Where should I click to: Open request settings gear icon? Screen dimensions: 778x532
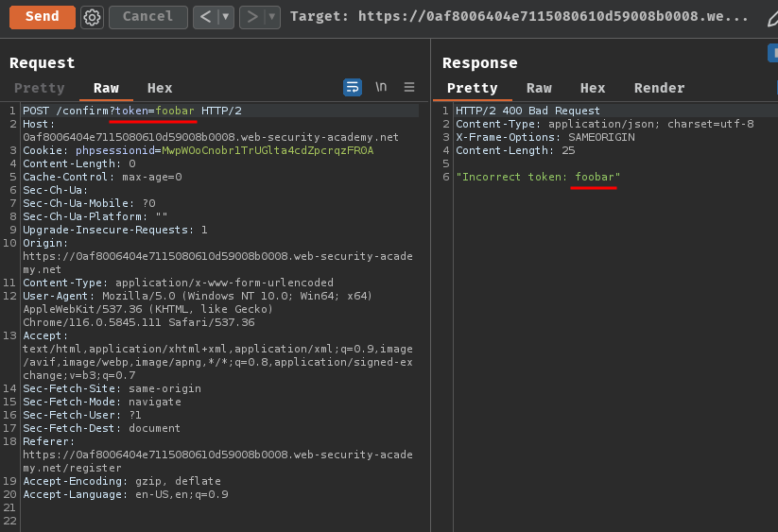click(93, 17)
